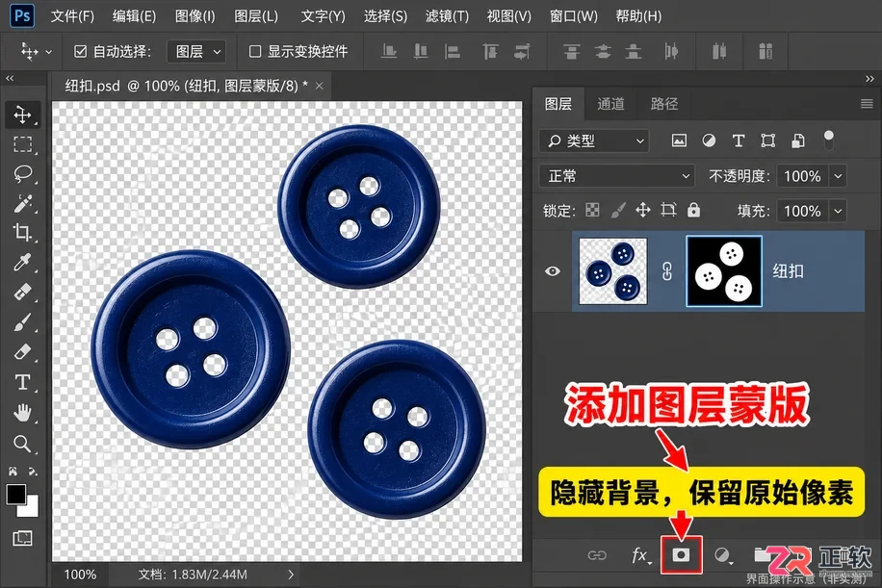882x588 pixels.
Task: Select the Rectangular Marquee tool
Action: point(22,144)
